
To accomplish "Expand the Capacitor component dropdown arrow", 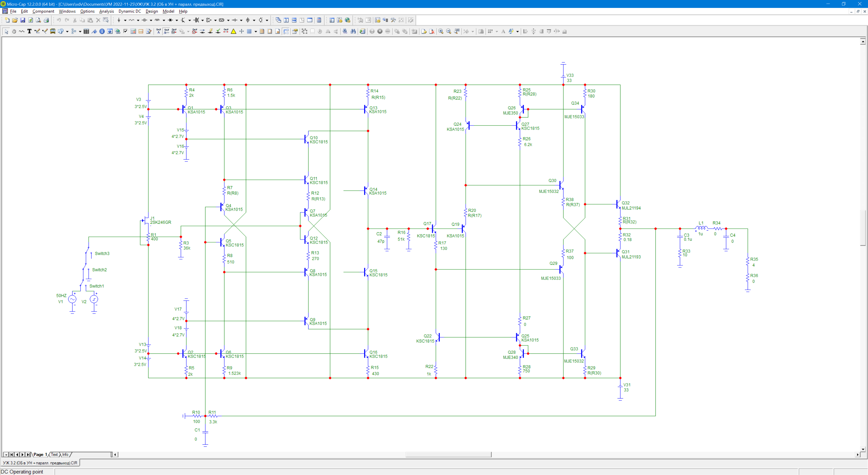I will coord(151,20).
